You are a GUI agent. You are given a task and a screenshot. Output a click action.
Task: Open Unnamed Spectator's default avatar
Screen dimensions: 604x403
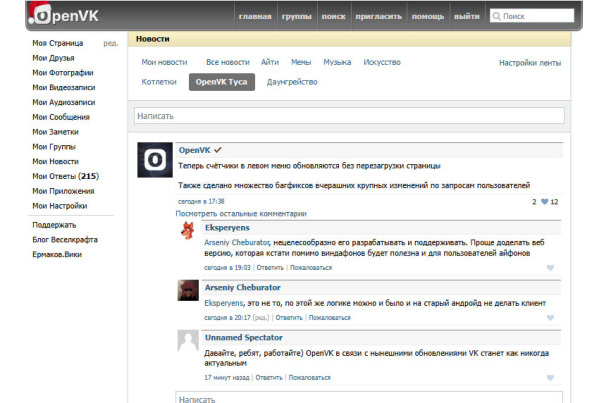pyautogui.click(x=188, y=340)
